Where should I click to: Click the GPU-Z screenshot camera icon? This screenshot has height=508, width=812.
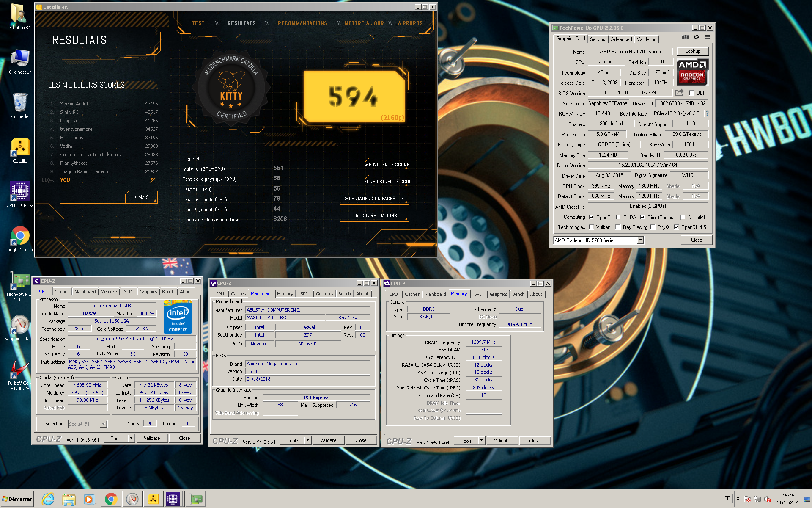coord(685,37)
